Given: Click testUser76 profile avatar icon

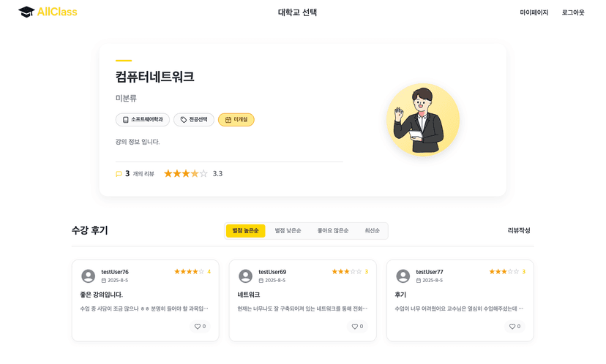Looking at the screenshot, I should (x=89, y=276).
